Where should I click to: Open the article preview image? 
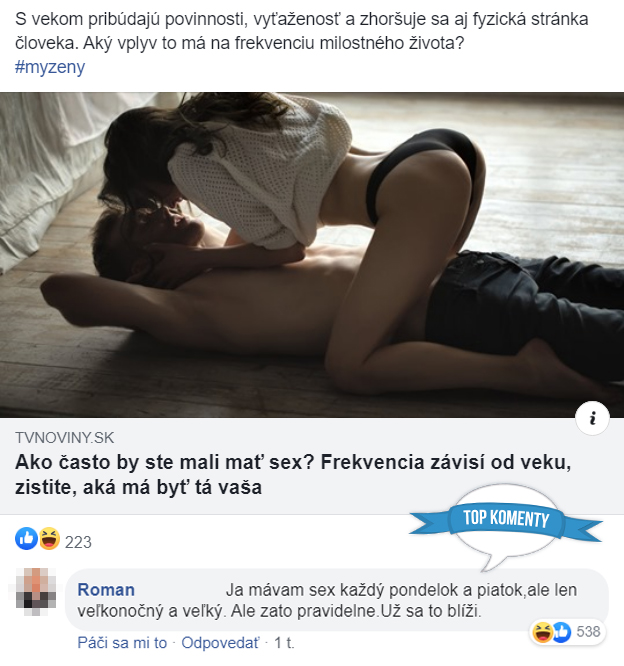[x=312, y=255]
